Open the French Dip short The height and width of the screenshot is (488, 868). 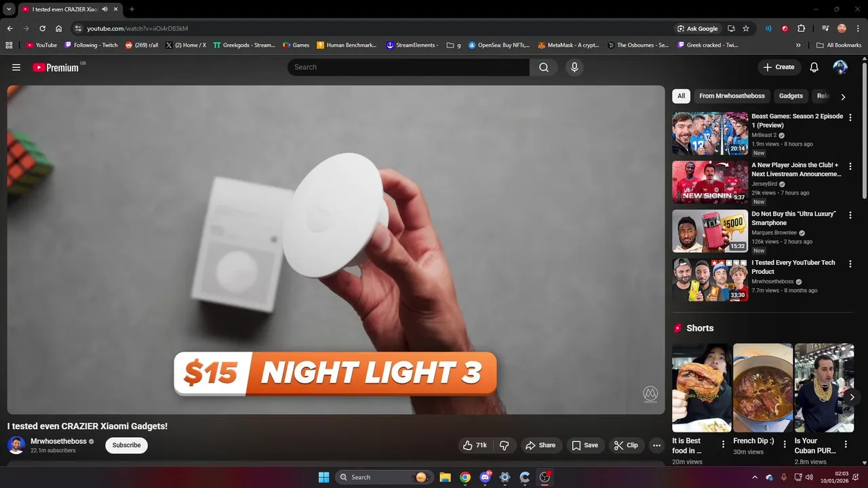763,388
